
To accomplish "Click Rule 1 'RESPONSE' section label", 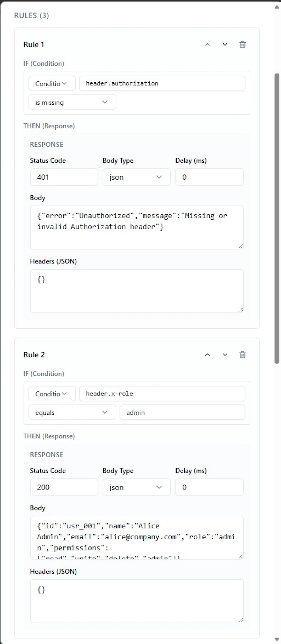I will pos(47,145).
